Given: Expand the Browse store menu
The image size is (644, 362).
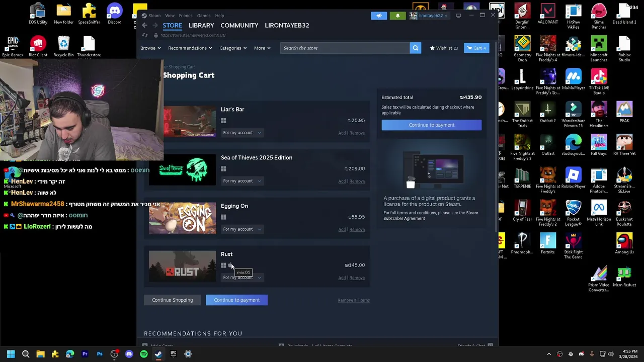Looking at the screenshot, I should coord(150,48).
